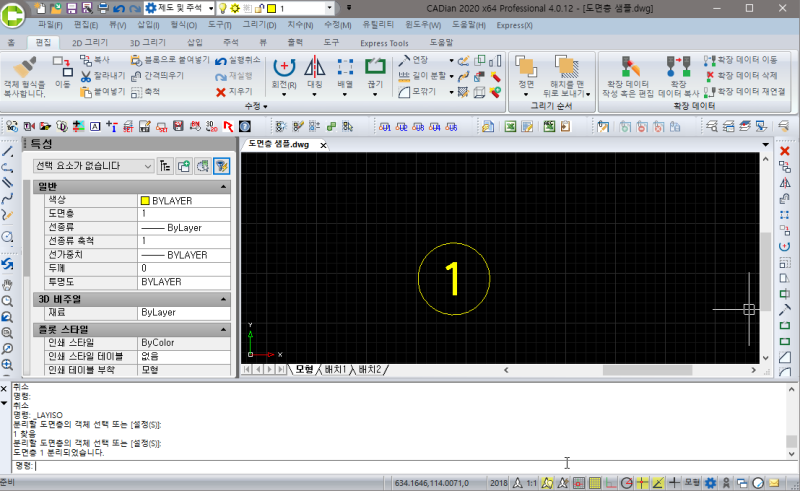
Task: Click the 붙여넣기 paste button
Action: point(103,92)
